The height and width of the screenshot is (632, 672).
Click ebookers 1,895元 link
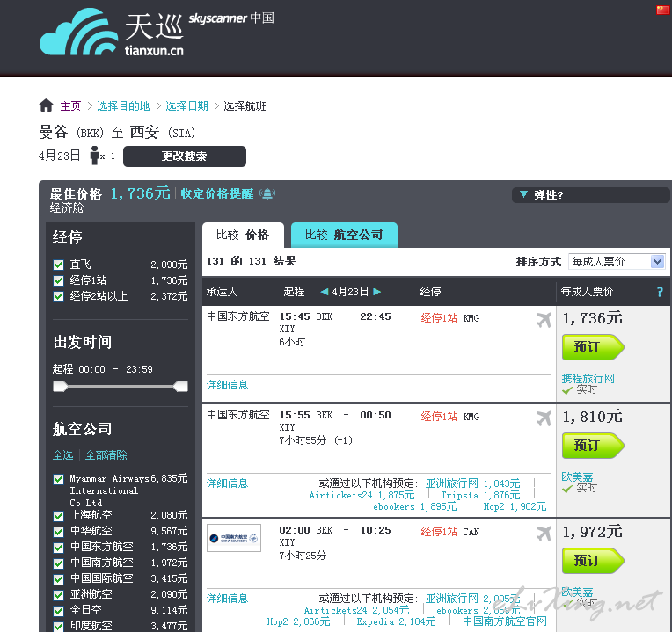(x=415, y=506)
